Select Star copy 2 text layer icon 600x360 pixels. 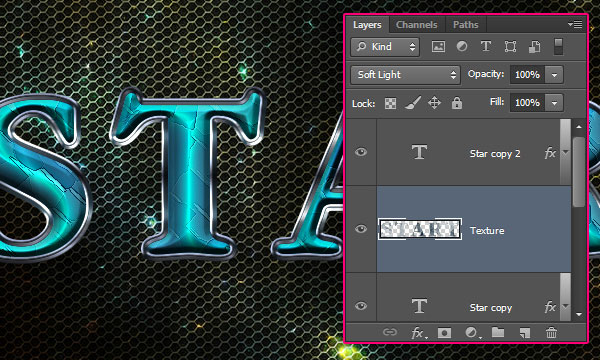[x=419, y=152]
